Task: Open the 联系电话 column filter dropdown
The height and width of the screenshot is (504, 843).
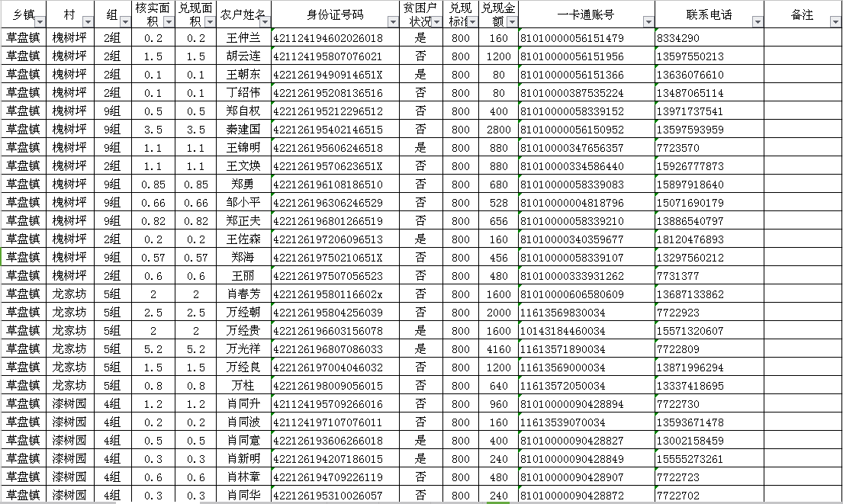Action: point(758,22)
